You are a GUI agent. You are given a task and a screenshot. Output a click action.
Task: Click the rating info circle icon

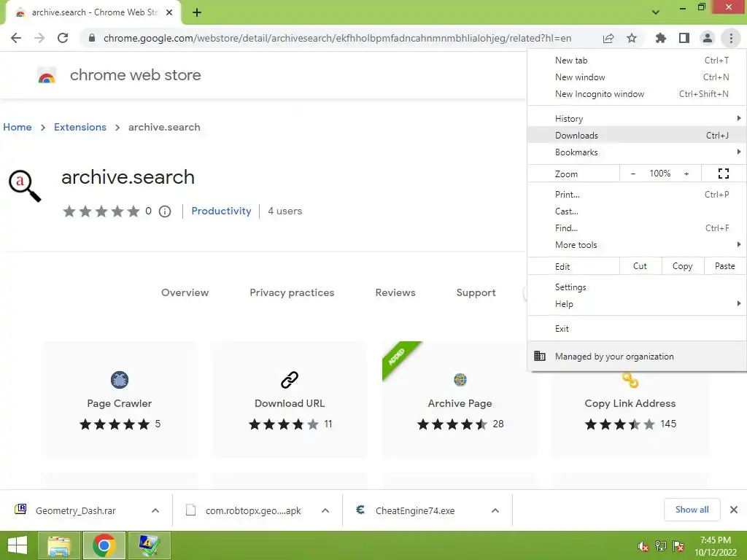[165, 211]
